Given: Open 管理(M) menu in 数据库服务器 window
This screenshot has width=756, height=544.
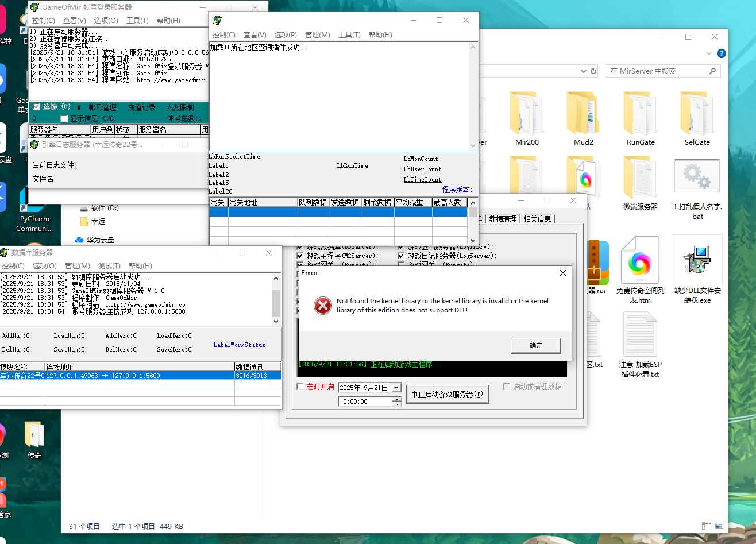Looking at the screenshot, I should 77,266.
